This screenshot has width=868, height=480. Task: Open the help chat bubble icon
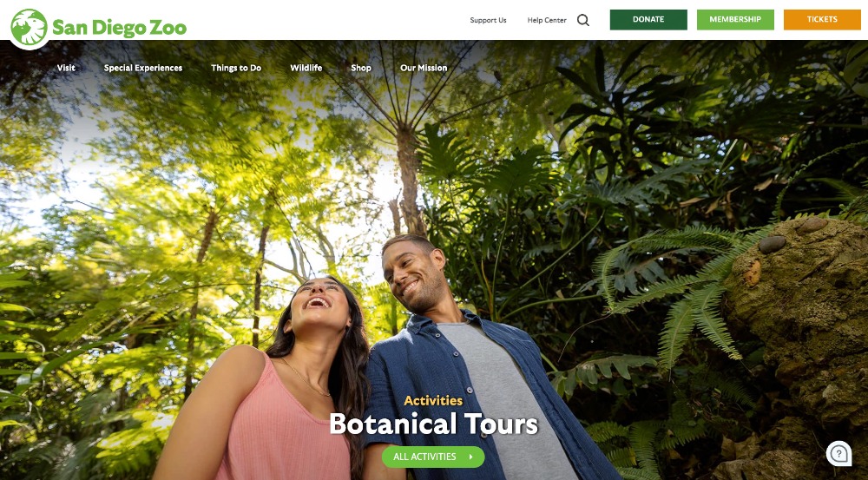click(839, 453)
